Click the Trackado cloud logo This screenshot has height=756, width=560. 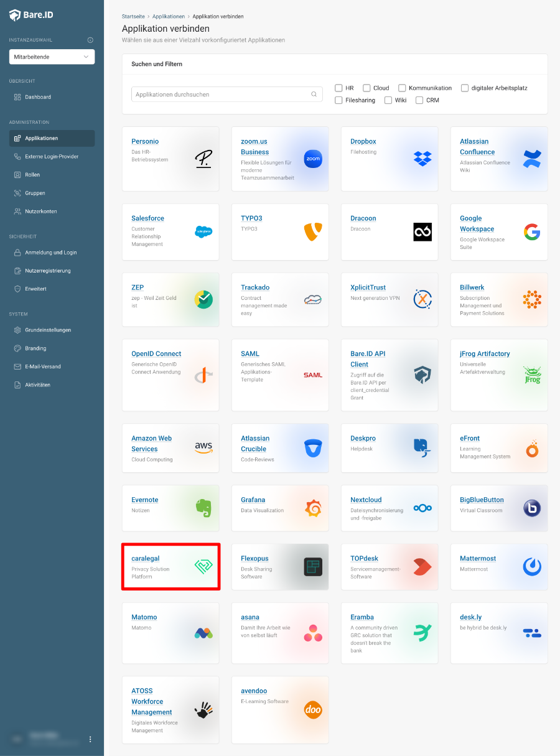coord(313,299)
